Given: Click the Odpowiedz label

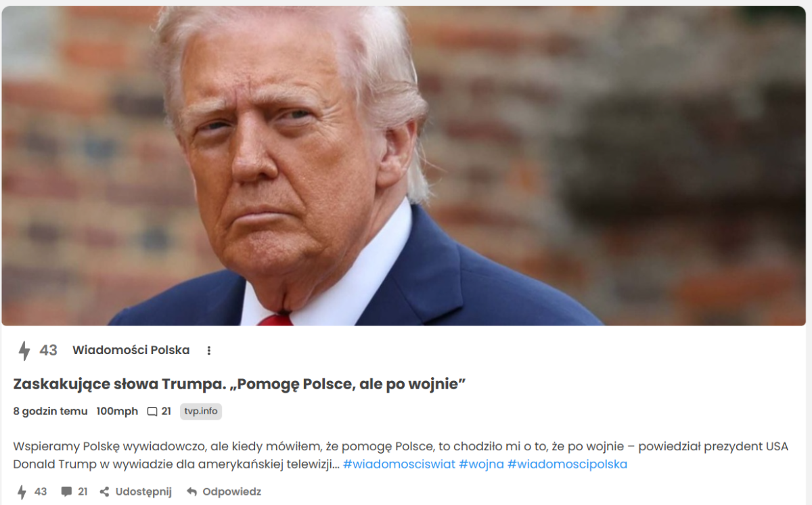Looking at the screenshot, I should tap(232, 491).
